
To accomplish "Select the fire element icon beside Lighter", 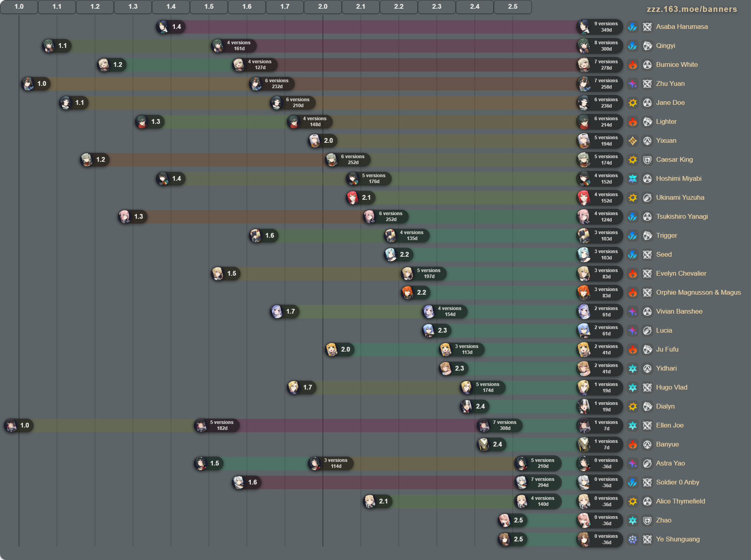I will click(x=633, y=122).
